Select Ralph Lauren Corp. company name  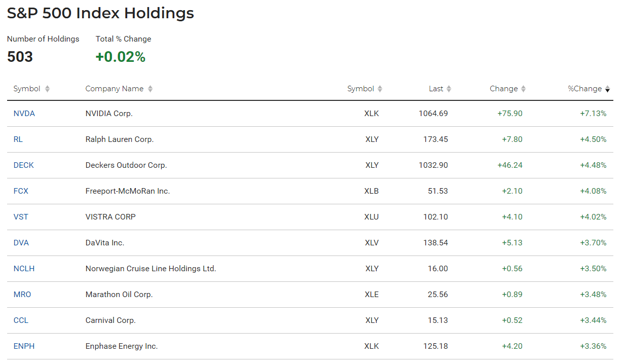point(120,139)
